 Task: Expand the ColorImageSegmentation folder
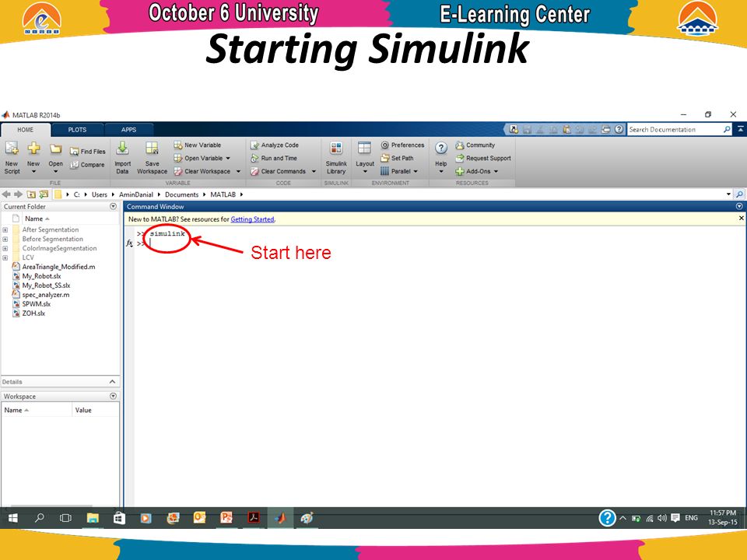[x=5, y=249]
